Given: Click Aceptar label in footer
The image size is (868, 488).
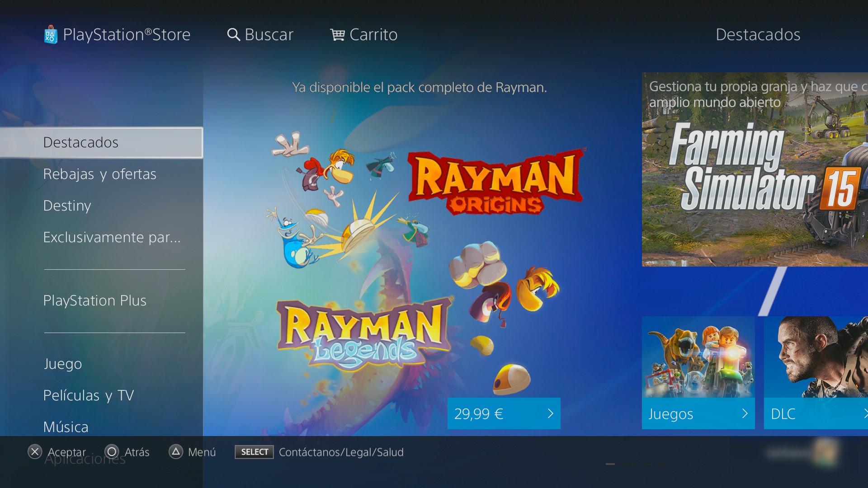Looking at the screenshot, I should [x=67, y=452].
